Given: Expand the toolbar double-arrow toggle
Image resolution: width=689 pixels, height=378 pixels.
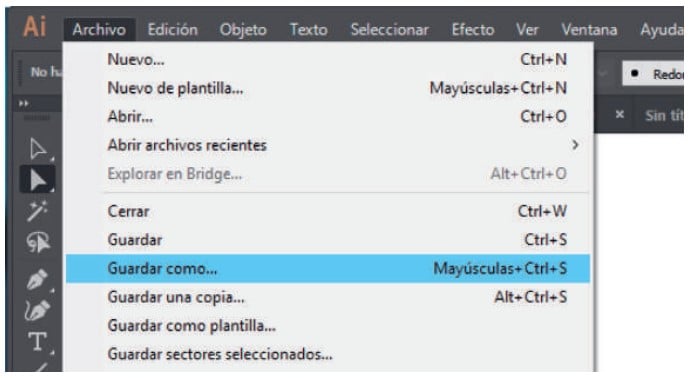Looking at the screenshot, I should tap(24, 104).
